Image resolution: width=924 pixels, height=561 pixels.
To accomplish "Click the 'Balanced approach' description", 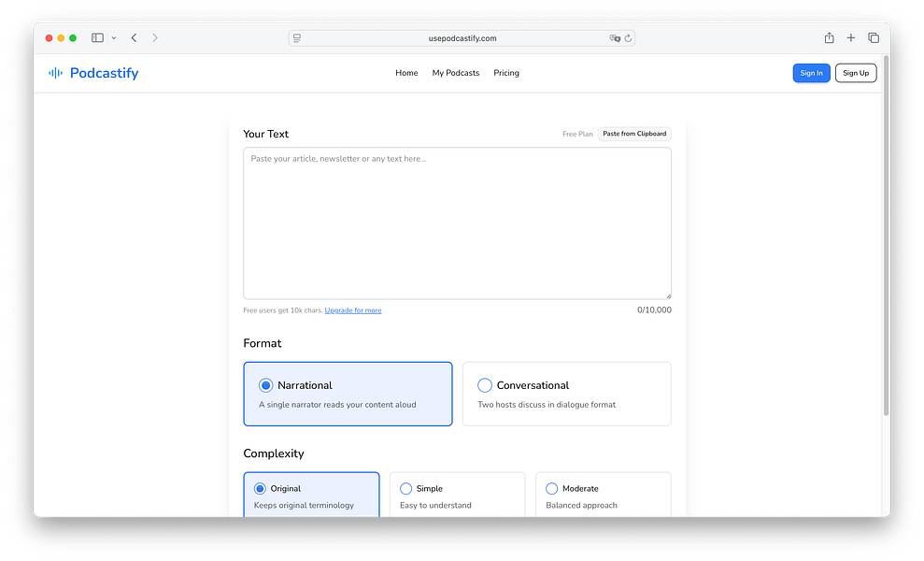I will pos(582,506).
